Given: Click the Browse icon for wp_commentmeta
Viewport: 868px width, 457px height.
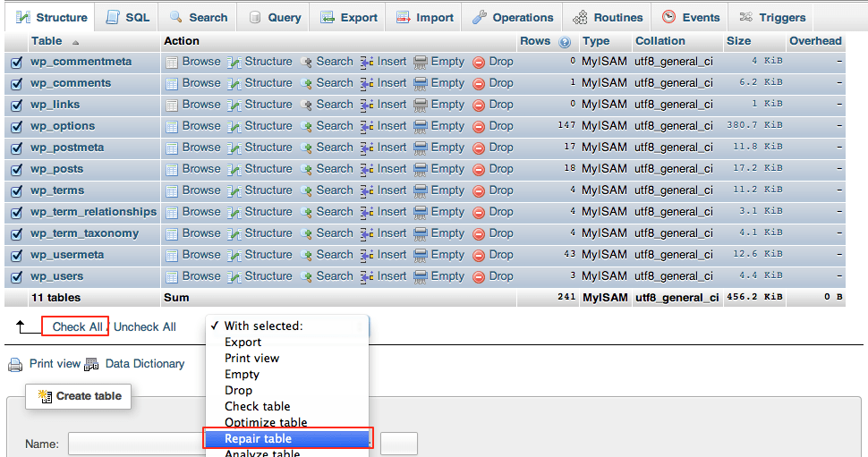Looking at the screenshot, I should 172,63.
